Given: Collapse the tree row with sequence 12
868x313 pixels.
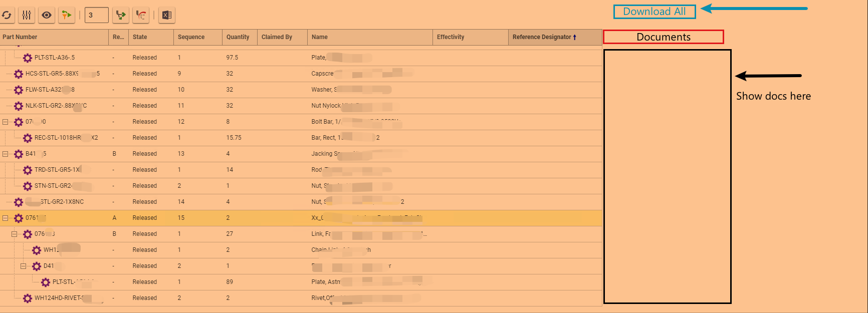Looking at the screenshot, I should pos(6,122).
